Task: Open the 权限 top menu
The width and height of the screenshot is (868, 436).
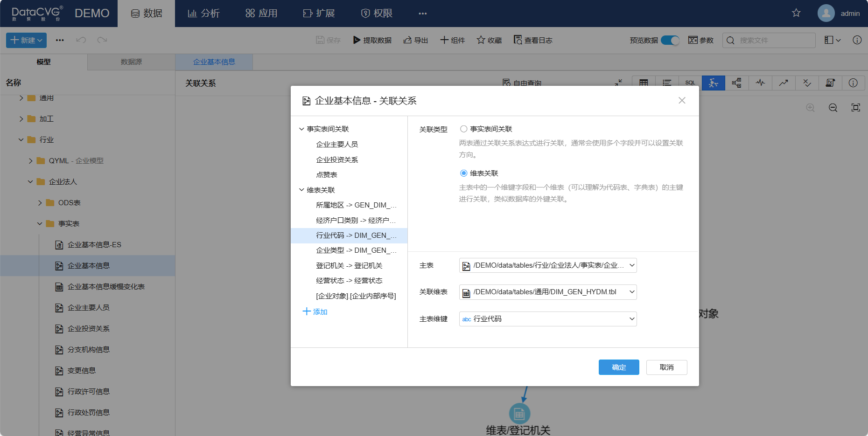Action: click(x=377, y=14)
